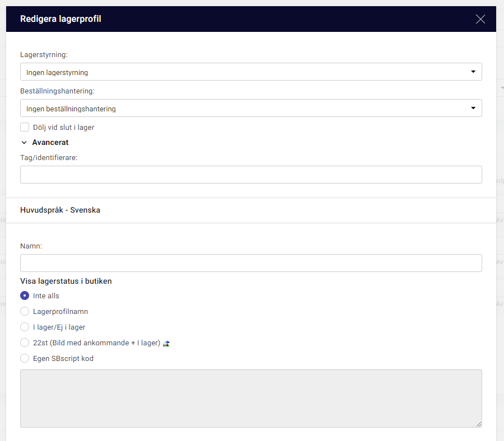
Task: Tick the Dölj vid slut i lager checkbox
Action: (25, 127)
